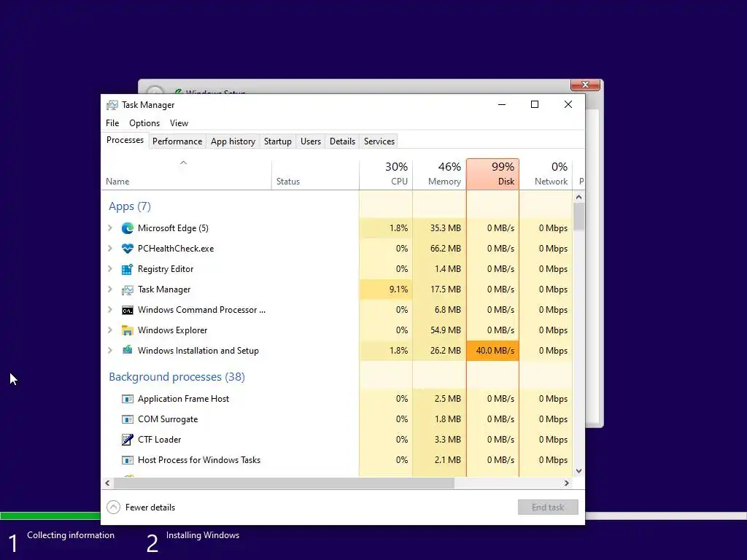Select the Processes tab
Image resolution: width=747 pixels, height=560 pixels.
click(125, 140)
